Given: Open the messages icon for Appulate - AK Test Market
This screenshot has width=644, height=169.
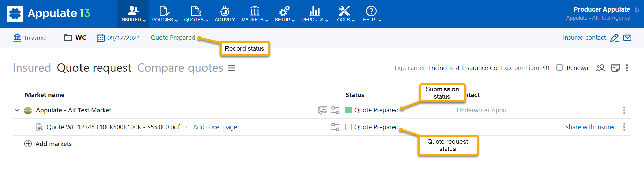Looking at the screenshot, I should (x=322, y=110).
